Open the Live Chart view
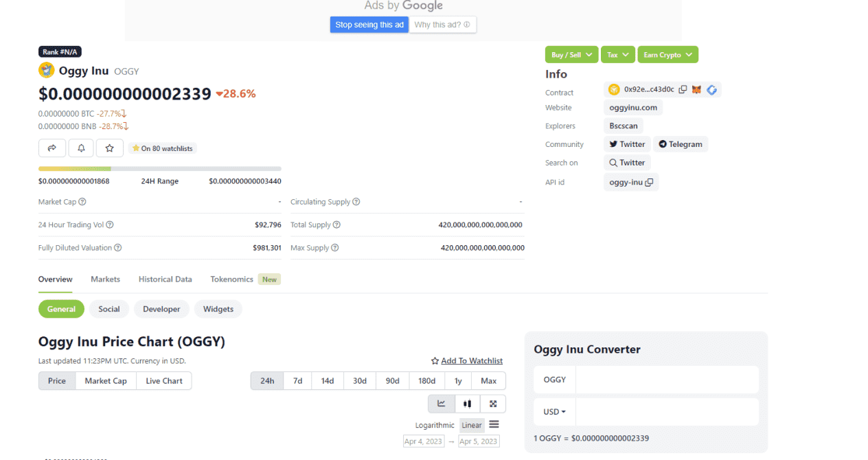This screenshot has height=460, width=868. (x=164, y=381)
